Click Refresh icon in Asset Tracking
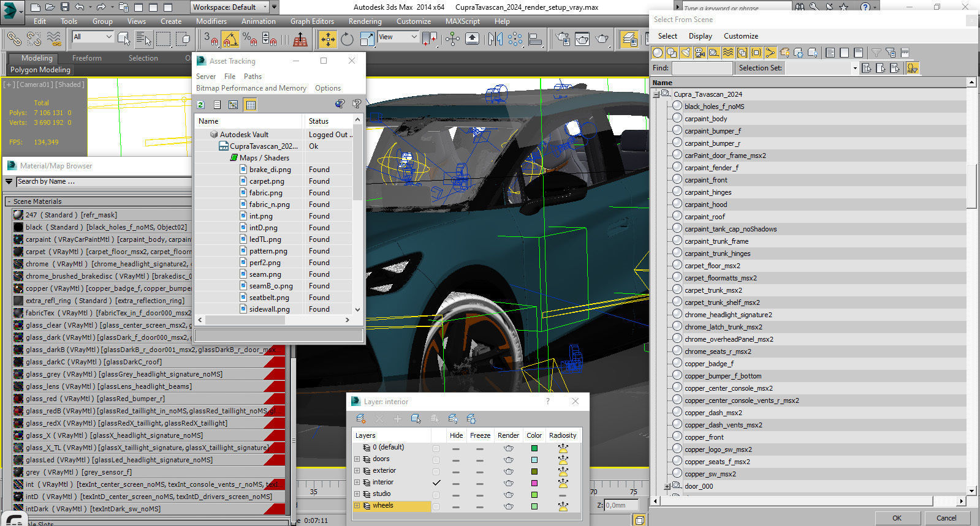 [x=200, y=105]
